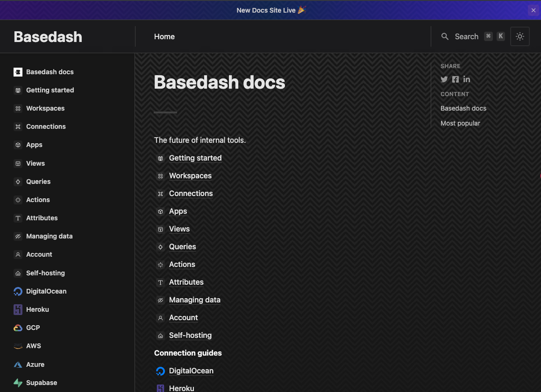The height and width of the screenshot is (392, 541).
Task: Share the page on Facebook
Action: point(456,79)
